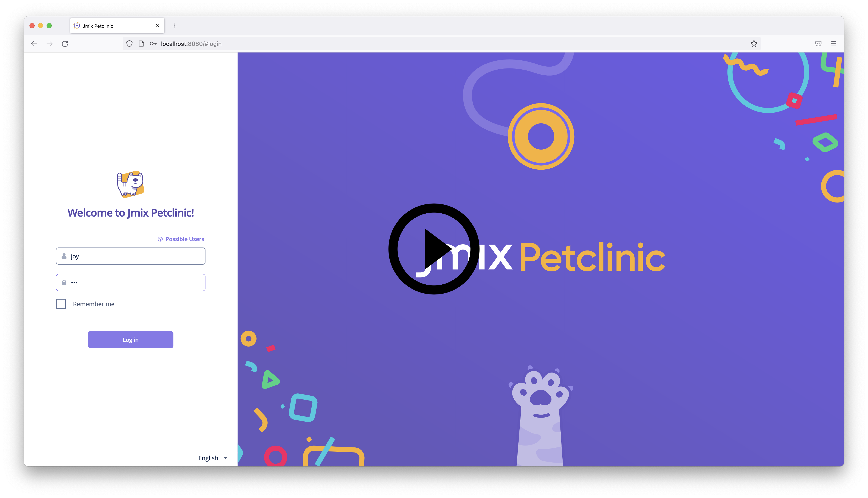Open the Pocket save icon
This screenshot has width=868, height=498.
coord(818,44)
